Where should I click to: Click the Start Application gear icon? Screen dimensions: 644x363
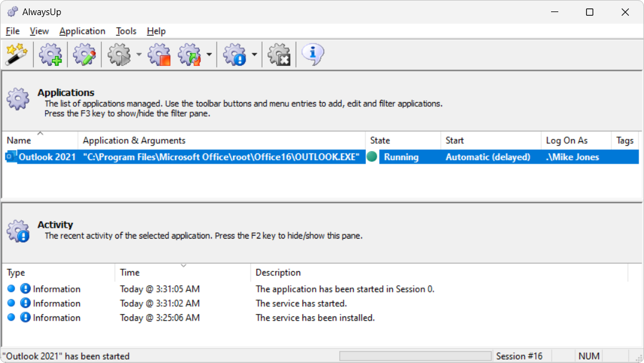[119, 54]
